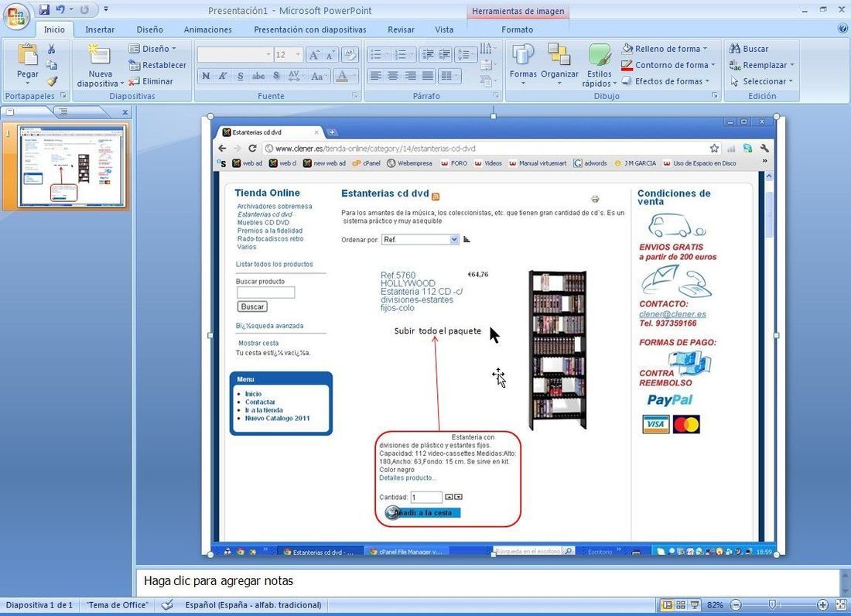The height and width of the screenshot is (616, 851).
Task: Select slide 1 thumbnail in panel
Action: tap(71, 166)
